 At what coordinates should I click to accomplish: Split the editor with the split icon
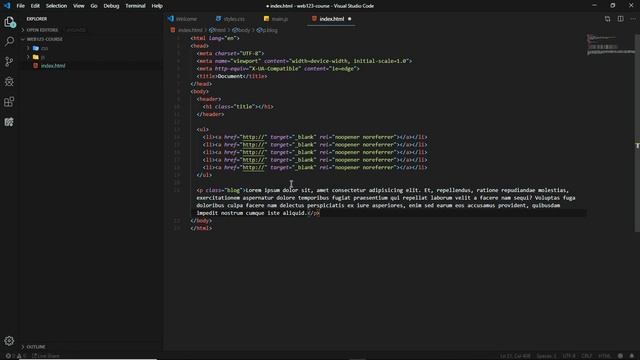(x=620, y=19)
